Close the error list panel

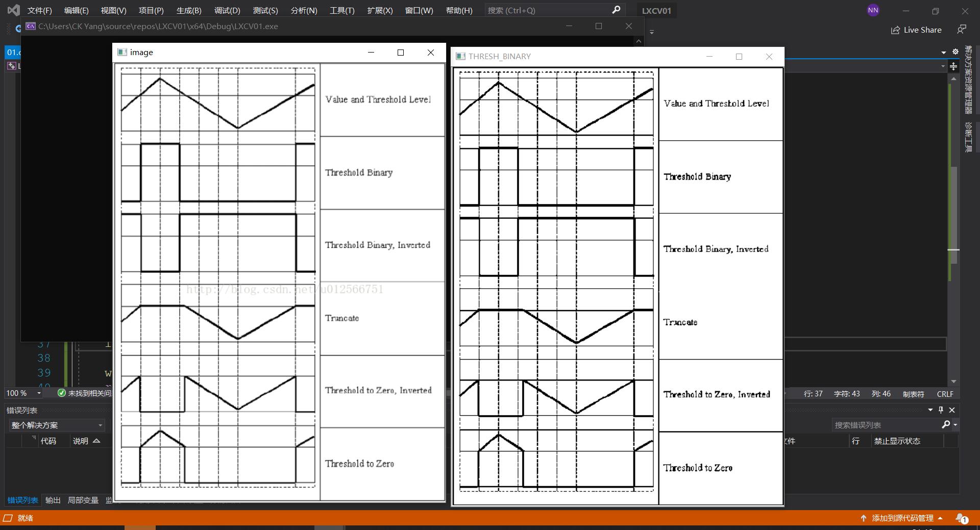952,410
